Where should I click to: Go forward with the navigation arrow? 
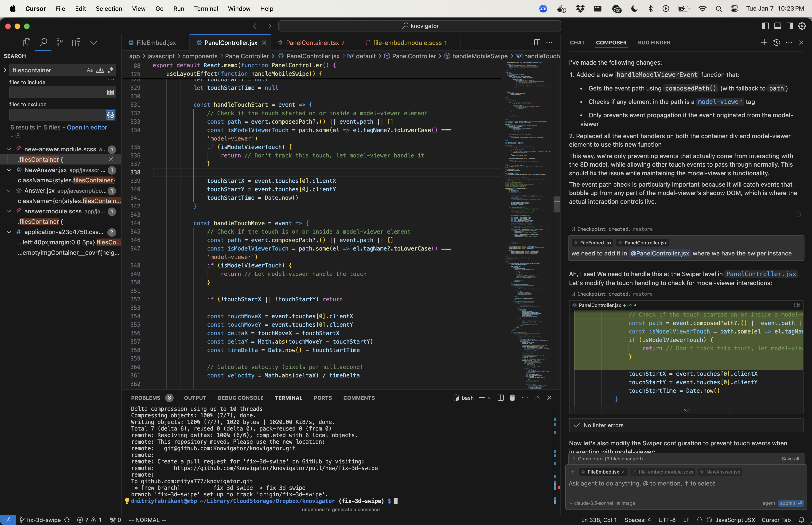coord(269,26)
